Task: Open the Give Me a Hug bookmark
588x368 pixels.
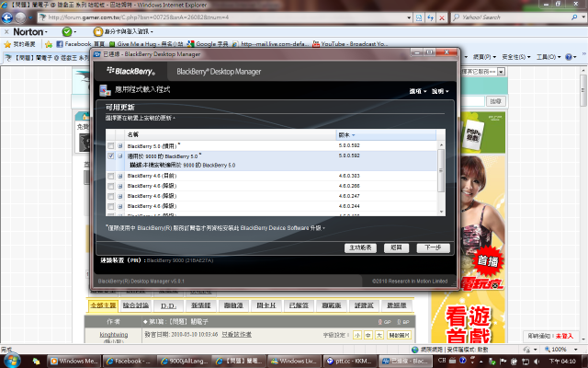Action: pos(146,44)
